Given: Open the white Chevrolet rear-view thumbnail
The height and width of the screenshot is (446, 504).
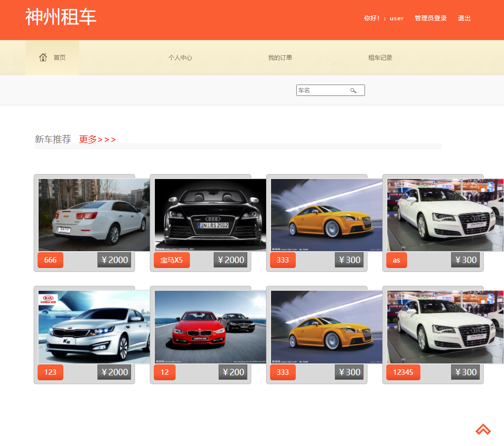Looking at the screenshot, I should pyautogui.click(x=93, y=215).
